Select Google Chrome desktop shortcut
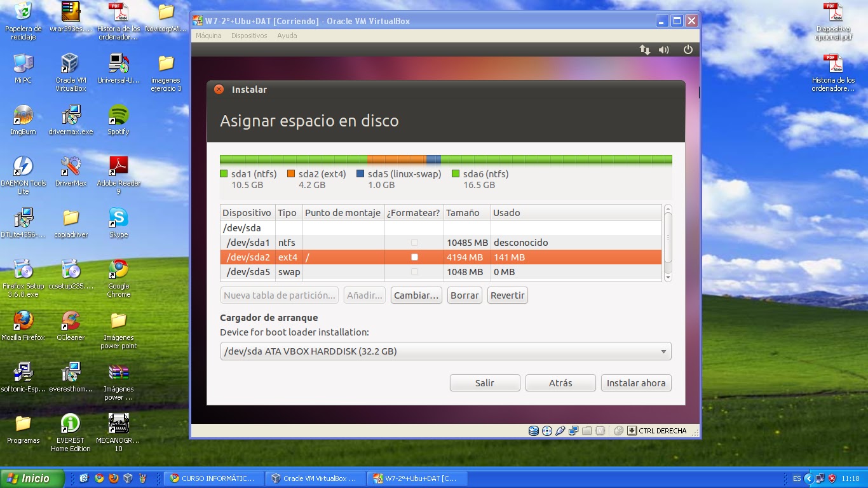 [118, 278]
